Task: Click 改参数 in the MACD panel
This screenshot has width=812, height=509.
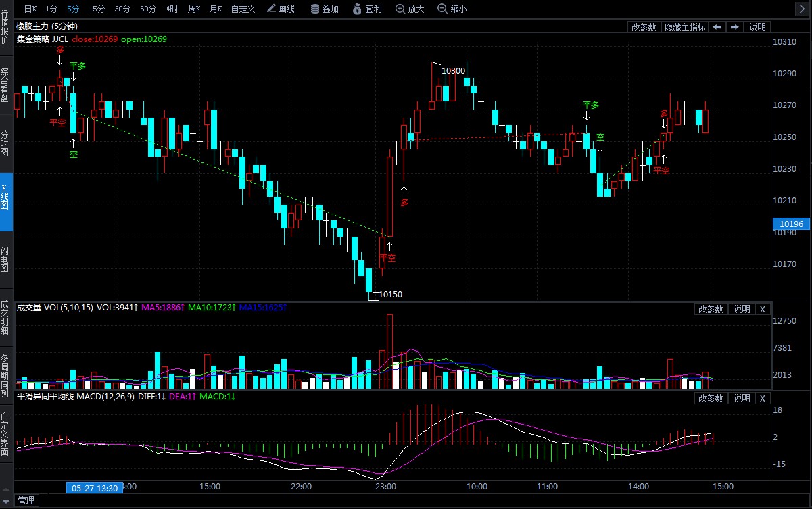Action: (x=711, y=398)
